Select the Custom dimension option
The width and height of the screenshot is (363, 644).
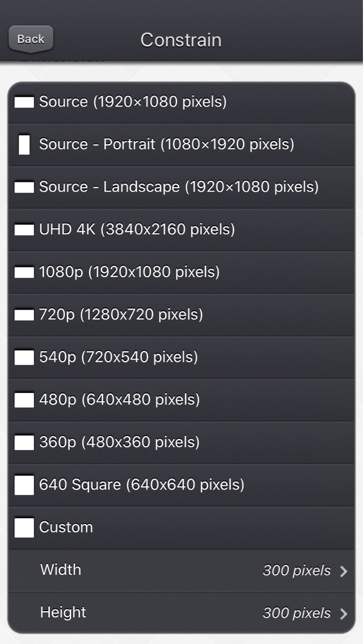coord(181,528)
